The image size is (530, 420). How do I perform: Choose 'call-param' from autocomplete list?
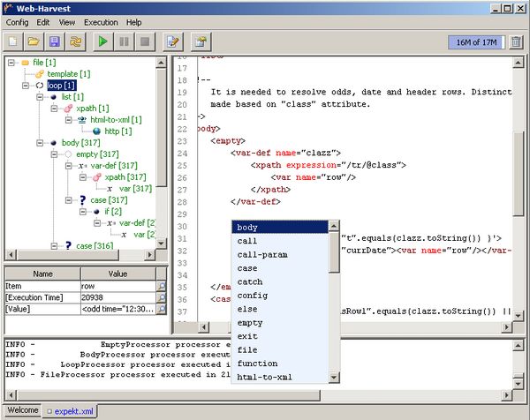280,255
